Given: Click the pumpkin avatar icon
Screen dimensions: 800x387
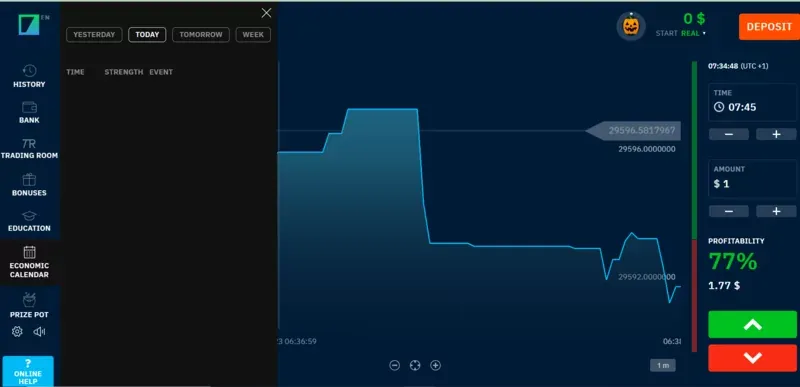Looking at the screenshot, I should click(x=631, y=26).
